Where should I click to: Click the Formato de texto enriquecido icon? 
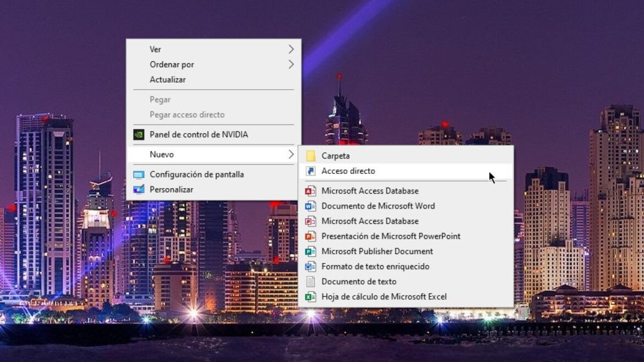[310, 267]
